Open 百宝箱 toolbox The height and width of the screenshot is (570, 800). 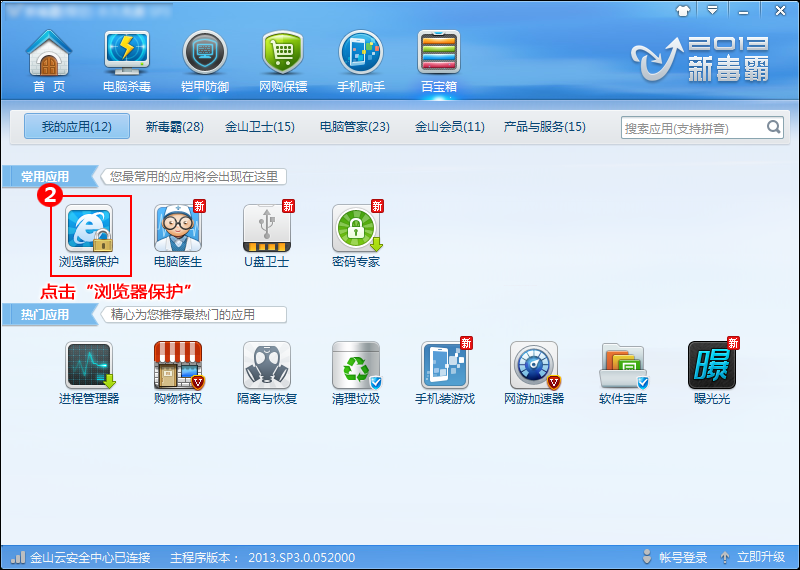coord(439,61)
